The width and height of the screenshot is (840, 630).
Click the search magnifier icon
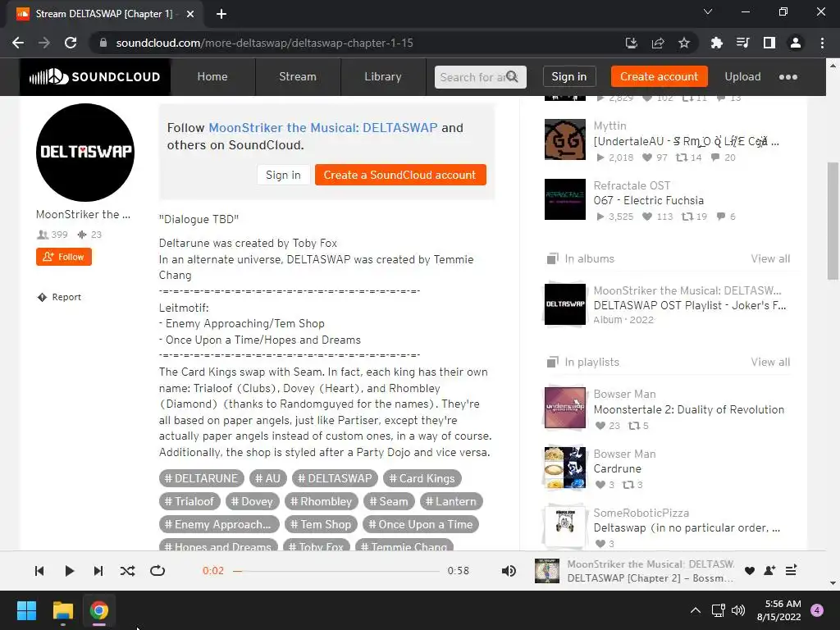coord(512,76)
